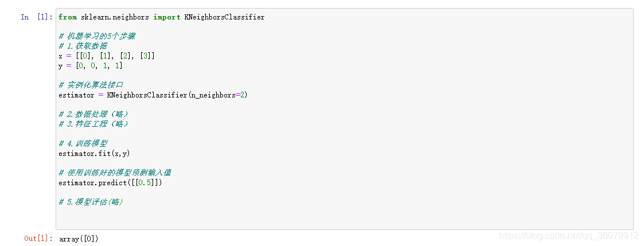Click the comment 4.训练模型
The height and width of the screenshot is (246, 644).
[x=83, y=143]
